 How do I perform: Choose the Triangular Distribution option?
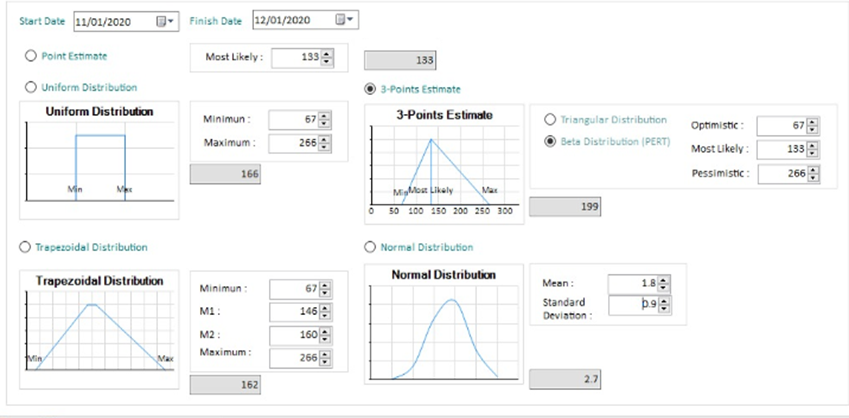point(550,120)
